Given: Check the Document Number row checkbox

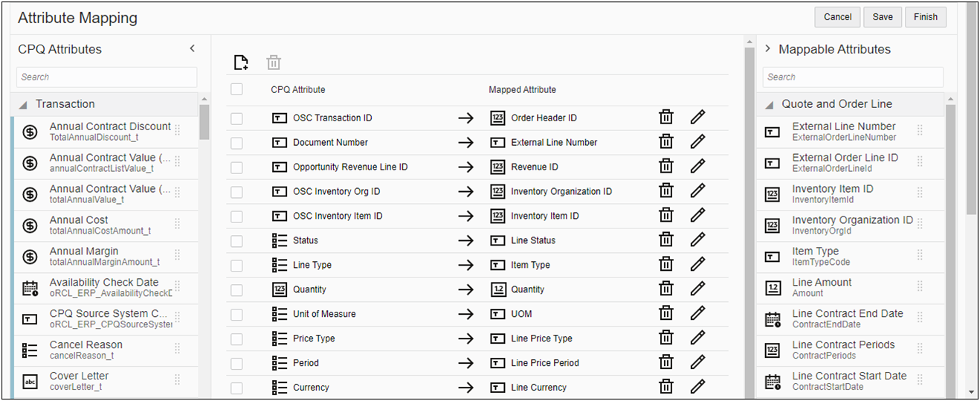Looking at the screenshot, I should [236, 143].
